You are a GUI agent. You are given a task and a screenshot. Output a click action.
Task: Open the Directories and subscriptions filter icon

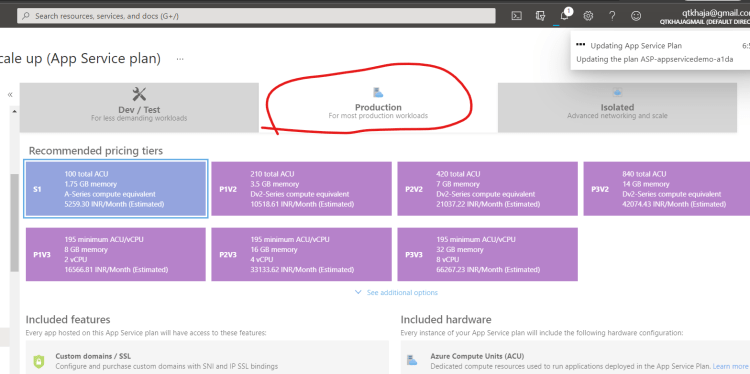540,16
